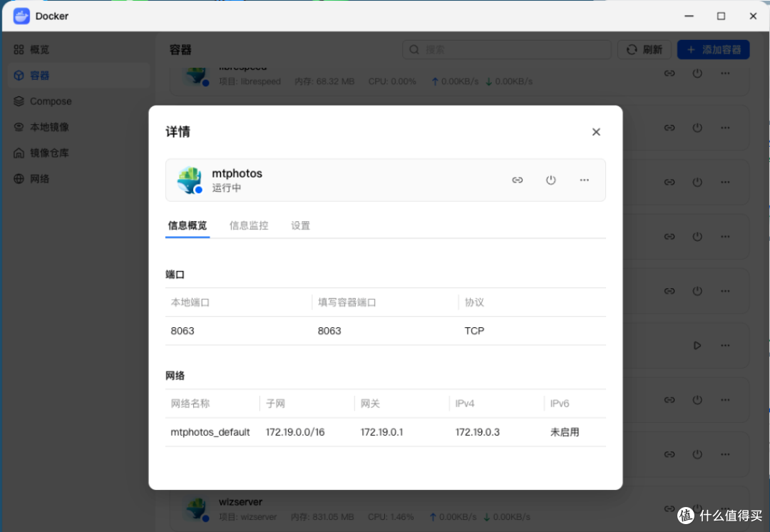The image size is (770, 532).
Task: Click the librespeed container icon
Action: tap(196, 75)
